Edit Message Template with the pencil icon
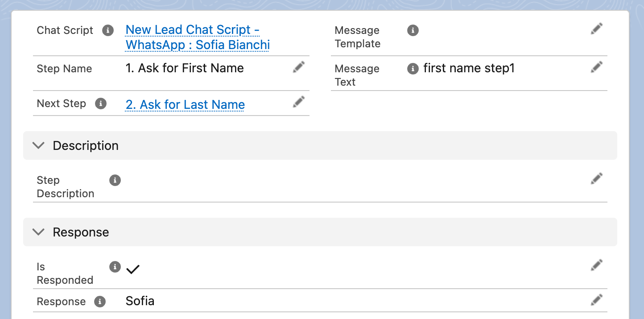644x319 pixels. (x=597, y=29)
